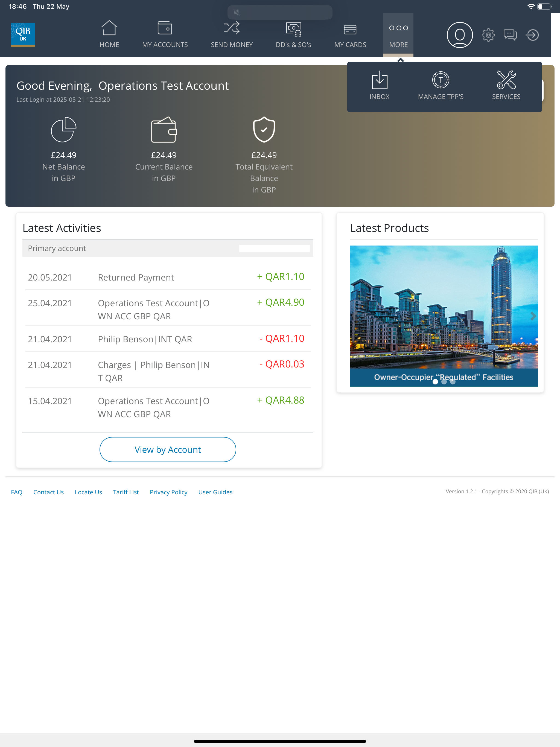Screen dimensions: 560x747
Task: Open the DD's & SO's icon
Action: point(293,29)
